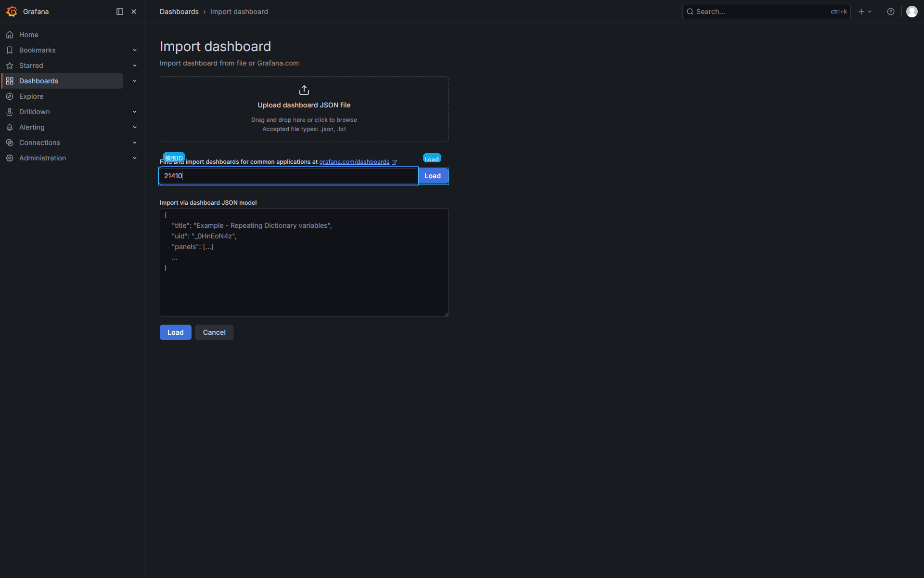Expand the Bookmarks section chevron
This screenshot has height=578, width=924.
pyautogui.click(x=135, y=50)
